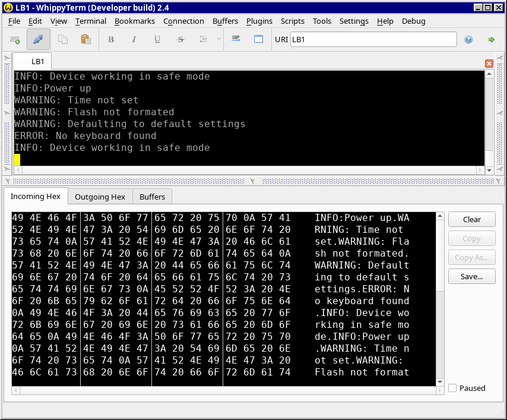Click 'o keyboard found' ASCII text in hex view
507x420 pixels.
pos(362,301)
